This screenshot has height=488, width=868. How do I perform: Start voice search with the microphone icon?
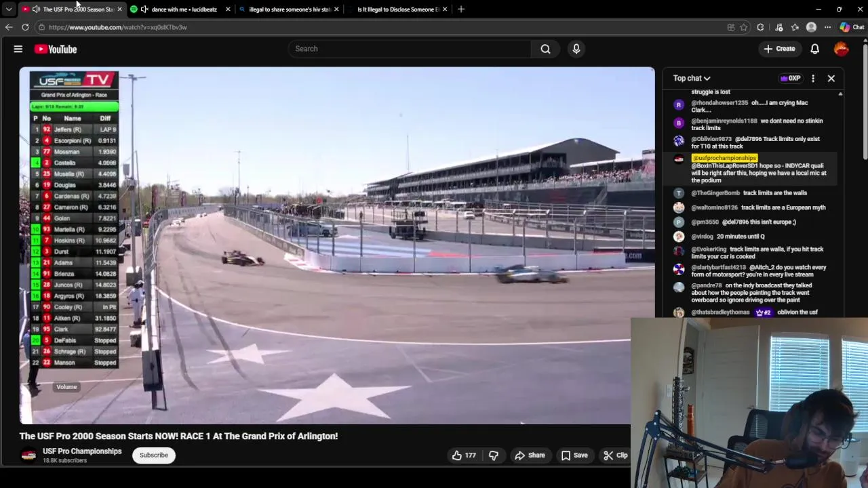pyautogui.click(x=576, y=49)
